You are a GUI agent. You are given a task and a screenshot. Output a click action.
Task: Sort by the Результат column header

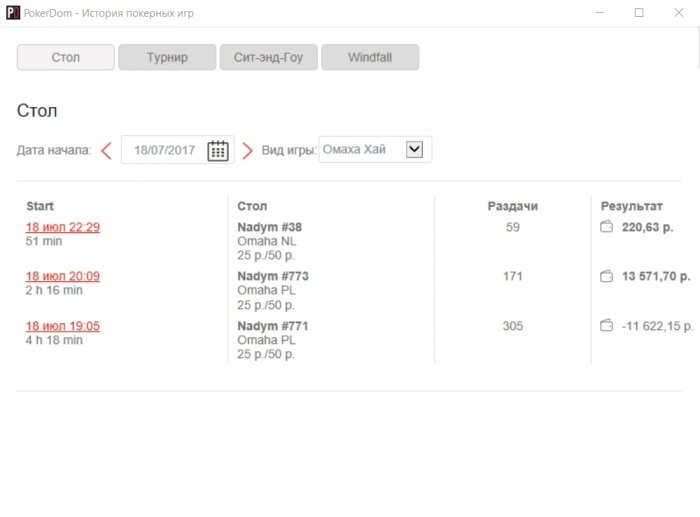point(631,206)
